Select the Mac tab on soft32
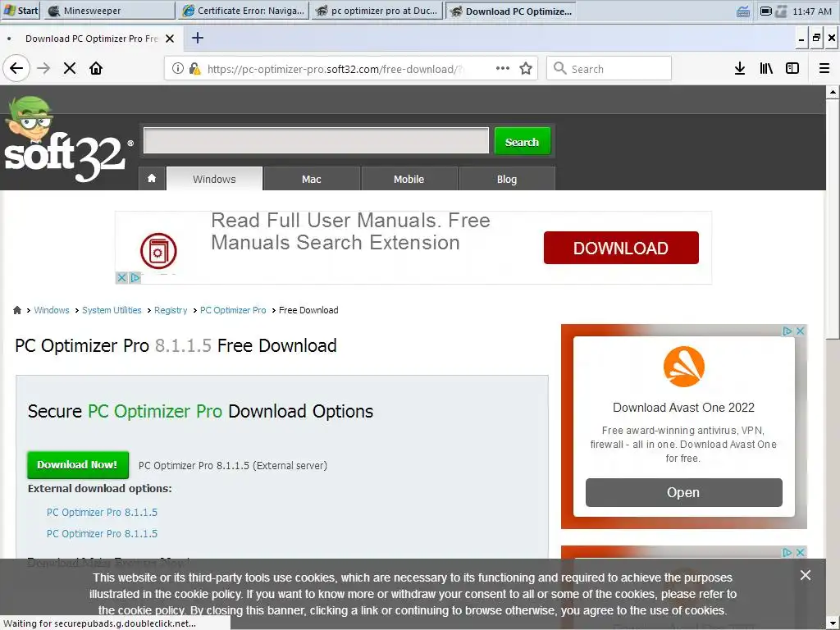Viewport: 840px width, 630px height. 311,179
